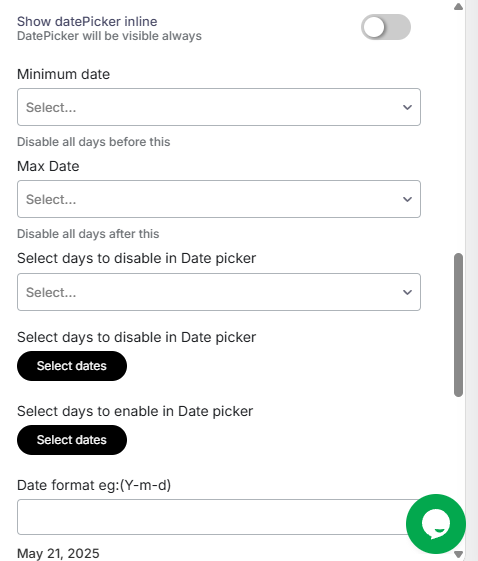Click Select dates button for disabling days
Image resolution: width=478 pixels, height=561 pixels.
tap(72, 366)
